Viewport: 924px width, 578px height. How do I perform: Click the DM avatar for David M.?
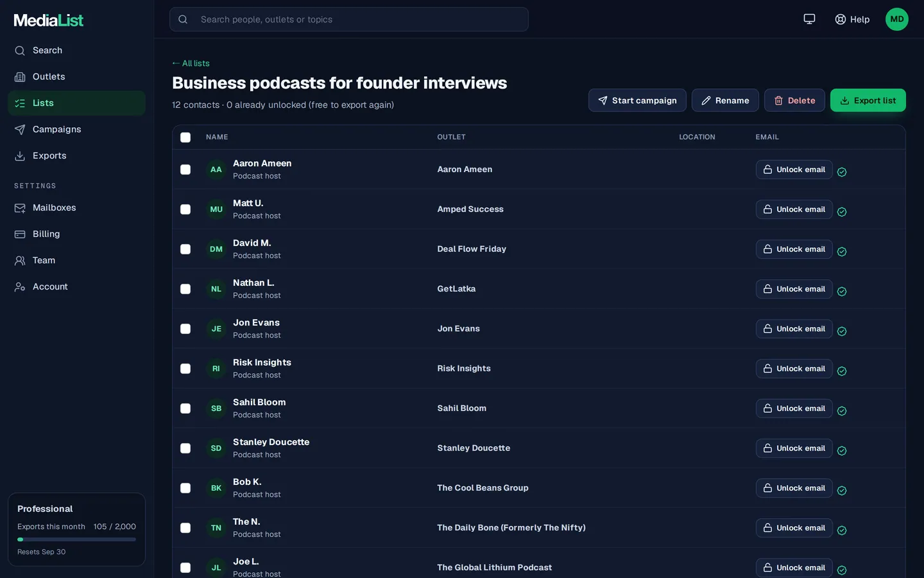[x=216, y=249]
